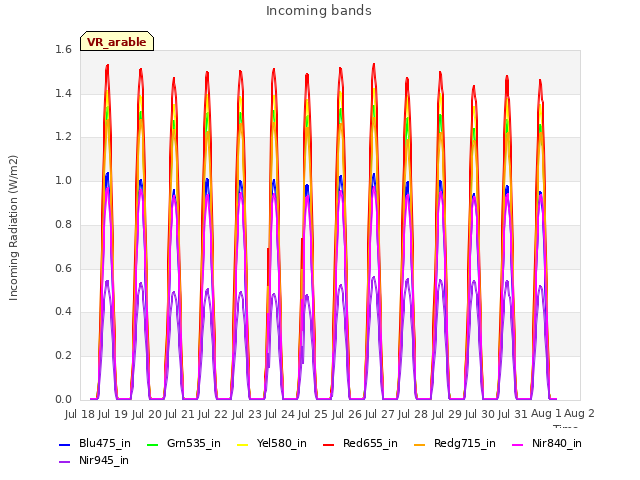Select the Nir945_in legend label
This screenshot has height=480, width=640.
click(x=104, y=461)
